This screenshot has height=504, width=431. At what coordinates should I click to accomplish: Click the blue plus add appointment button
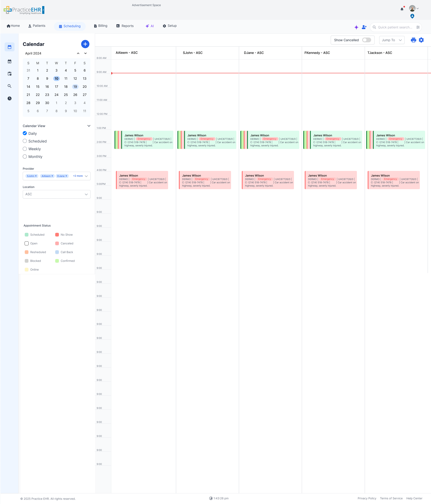(x=85, y=44)
